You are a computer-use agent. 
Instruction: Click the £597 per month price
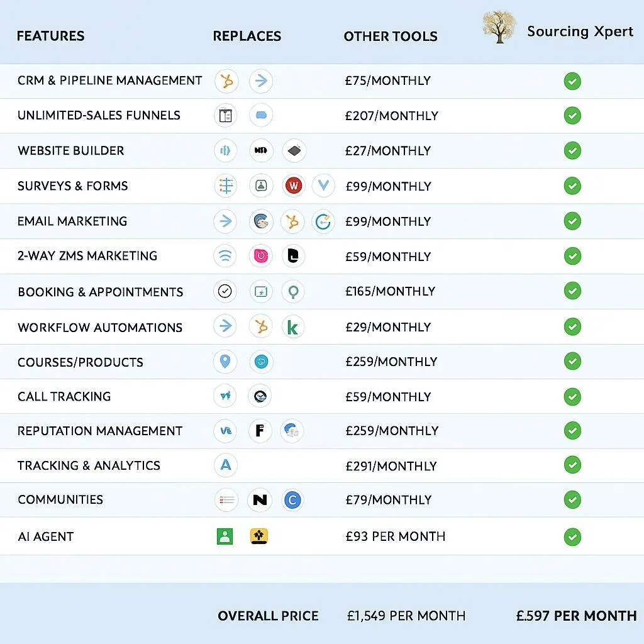[x=576, y=616]
